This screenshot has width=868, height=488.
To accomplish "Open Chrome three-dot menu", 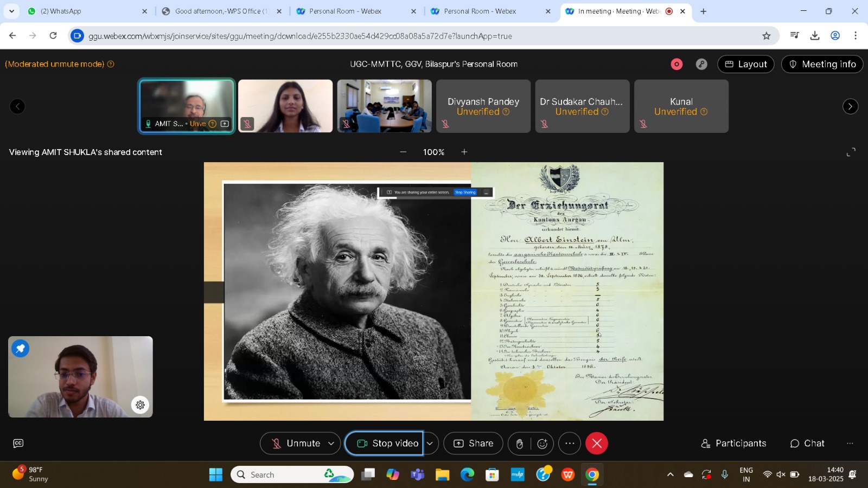I will 856,36.
